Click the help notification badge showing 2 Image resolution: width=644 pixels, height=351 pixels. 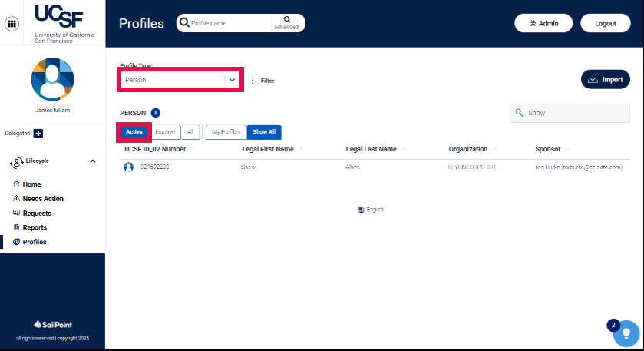point(613,325)
